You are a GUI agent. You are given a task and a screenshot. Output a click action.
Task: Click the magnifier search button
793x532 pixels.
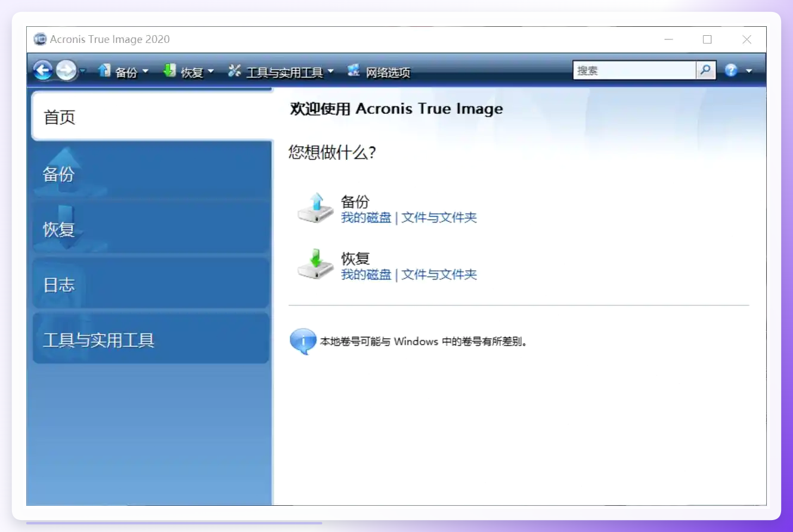coord(705,70)
